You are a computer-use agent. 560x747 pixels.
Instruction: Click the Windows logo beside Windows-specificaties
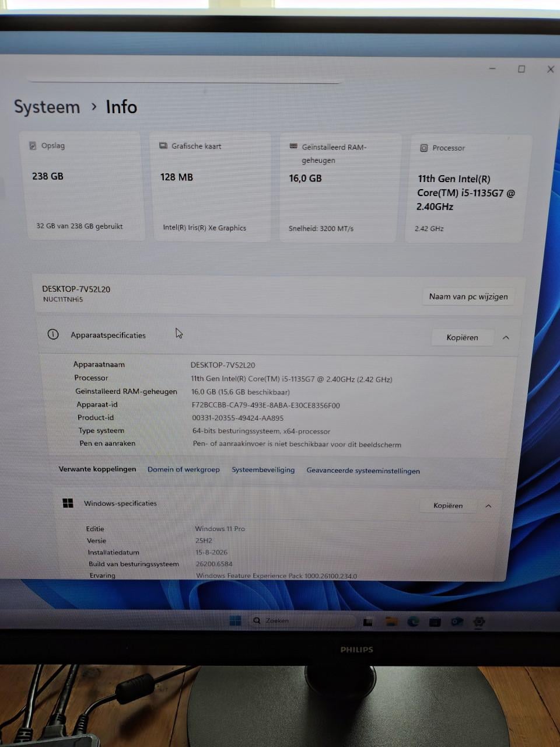click(x=68, y=503)
